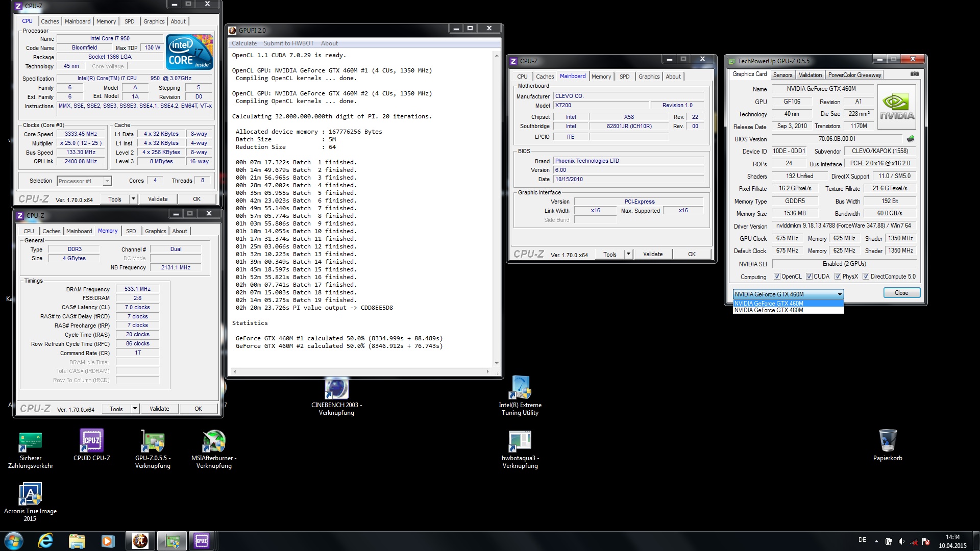980x551 pixels.
Task: Open Validation tab in GPU-Z
Action: click(810, 75)
